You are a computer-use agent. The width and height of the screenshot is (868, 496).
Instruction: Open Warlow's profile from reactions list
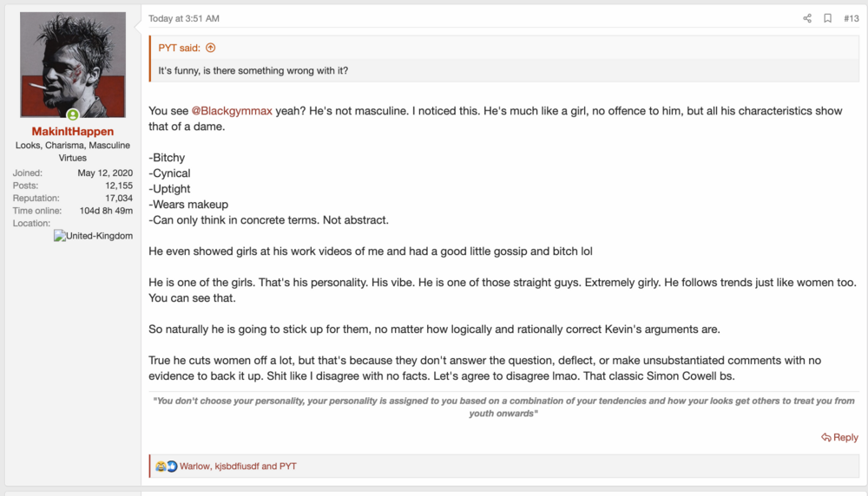click(194, 467)
